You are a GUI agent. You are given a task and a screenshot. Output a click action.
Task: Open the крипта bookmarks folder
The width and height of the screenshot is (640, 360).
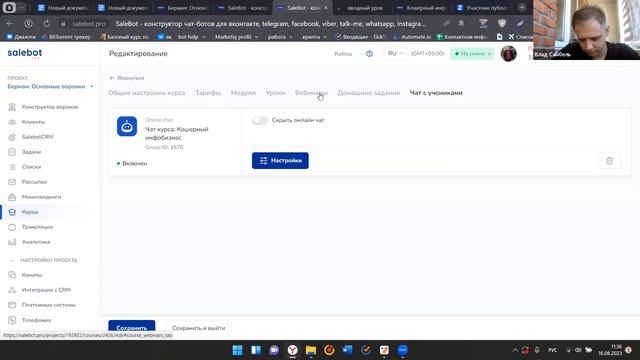314,37
